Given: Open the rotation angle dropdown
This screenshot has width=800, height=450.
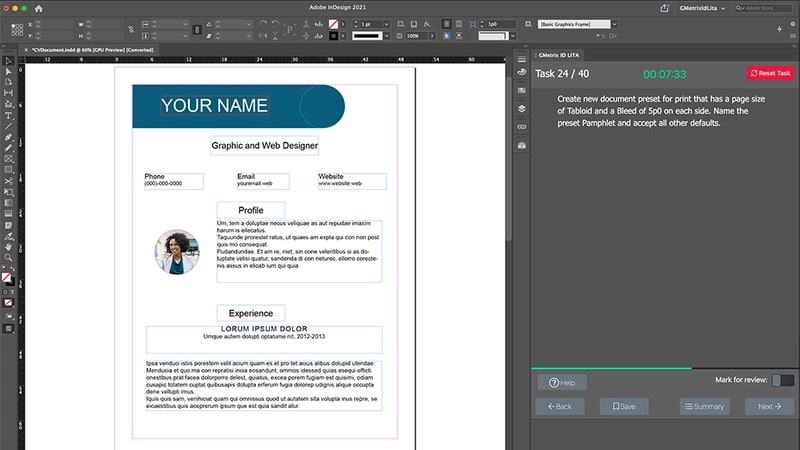Looking at the screenshot, I should pyautogui.click(x=248, y=24).
